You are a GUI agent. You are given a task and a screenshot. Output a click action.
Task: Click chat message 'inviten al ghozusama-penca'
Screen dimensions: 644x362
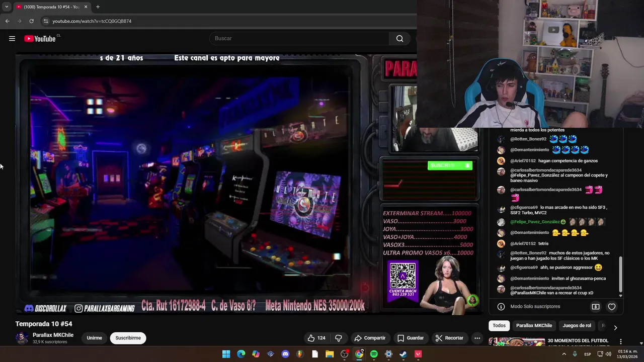(579, 279)
